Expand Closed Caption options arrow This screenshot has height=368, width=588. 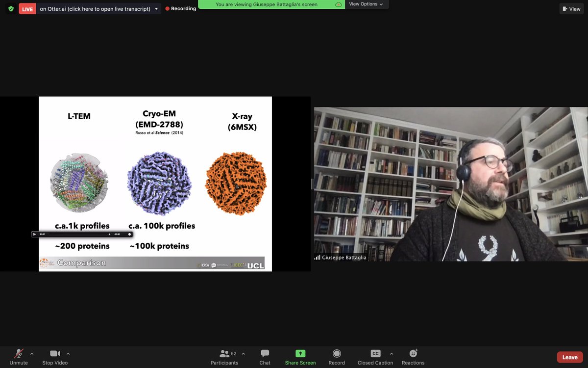[x=391, y=353]
